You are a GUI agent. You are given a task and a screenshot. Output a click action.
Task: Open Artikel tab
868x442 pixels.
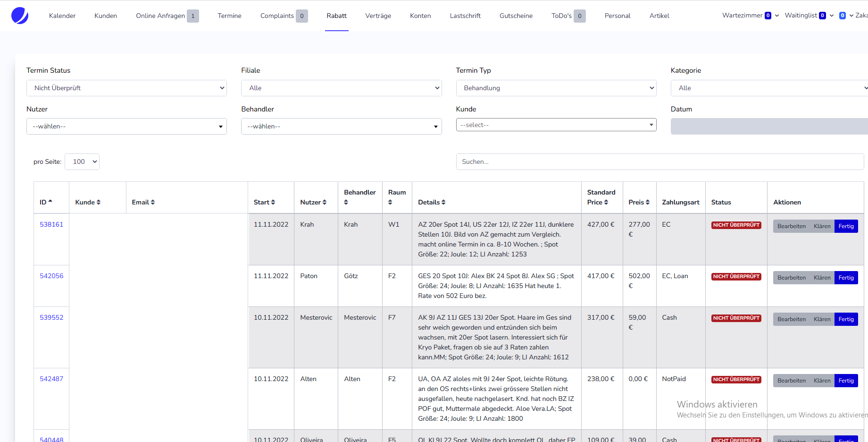pyautogui.click(x=659, y=16)
